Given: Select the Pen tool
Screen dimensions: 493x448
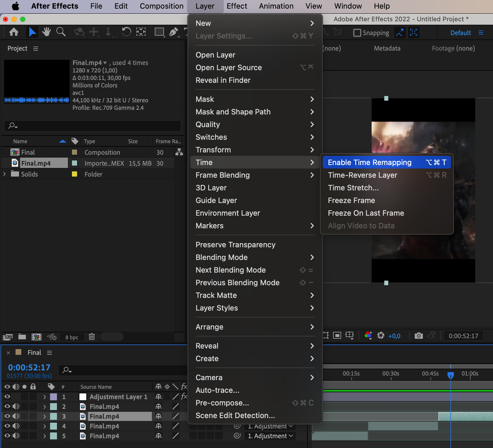Looking at the screenshot, I should pos(173,32).
